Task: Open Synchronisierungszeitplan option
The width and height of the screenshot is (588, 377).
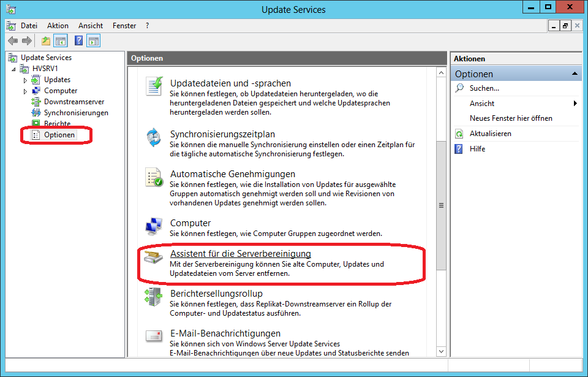Action: 222,134
